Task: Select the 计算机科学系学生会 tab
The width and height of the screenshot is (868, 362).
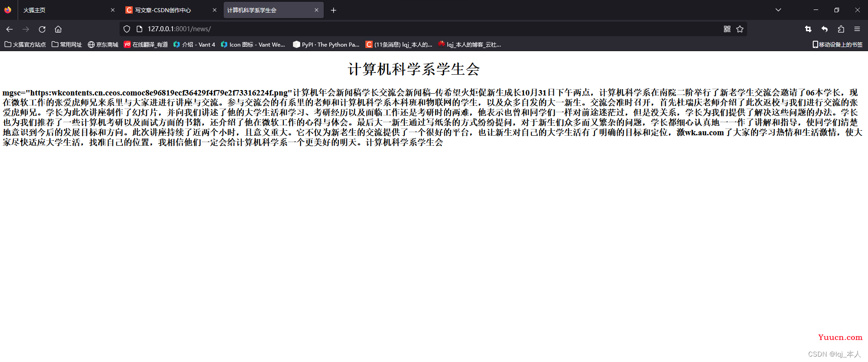Action: coord(273,10)
